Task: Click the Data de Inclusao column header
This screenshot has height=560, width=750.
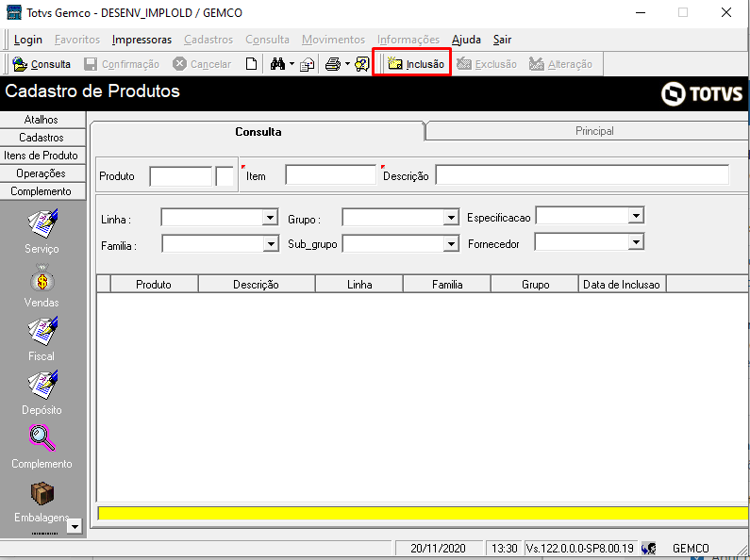Action: click(623, 285)
